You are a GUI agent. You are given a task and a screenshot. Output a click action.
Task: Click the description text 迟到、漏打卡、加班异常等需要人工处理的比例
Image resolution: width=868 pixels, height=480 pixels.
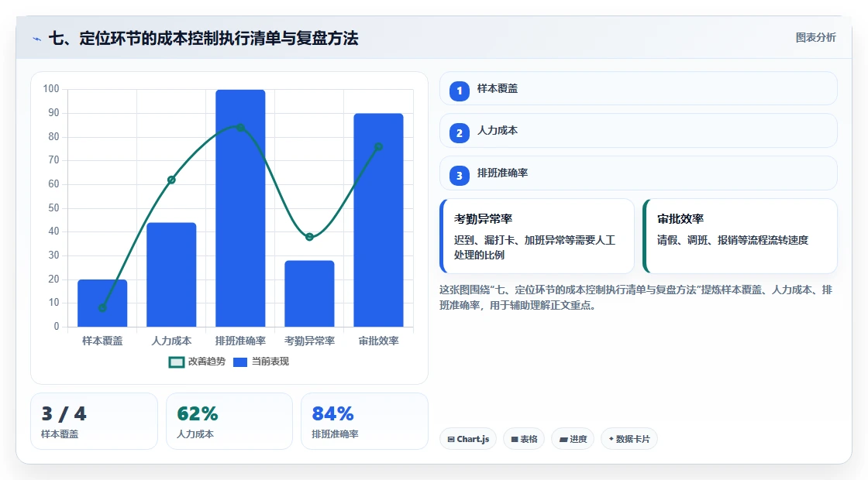(x=535, y=248)
